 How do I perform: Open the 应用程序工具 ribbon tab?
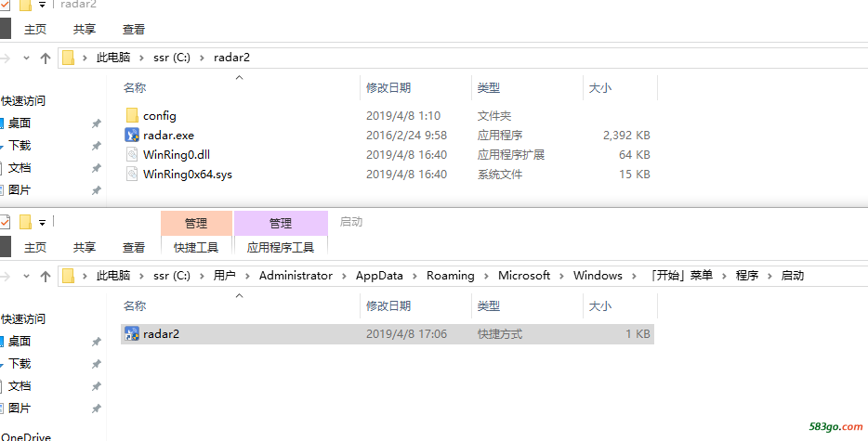(281, 247)
